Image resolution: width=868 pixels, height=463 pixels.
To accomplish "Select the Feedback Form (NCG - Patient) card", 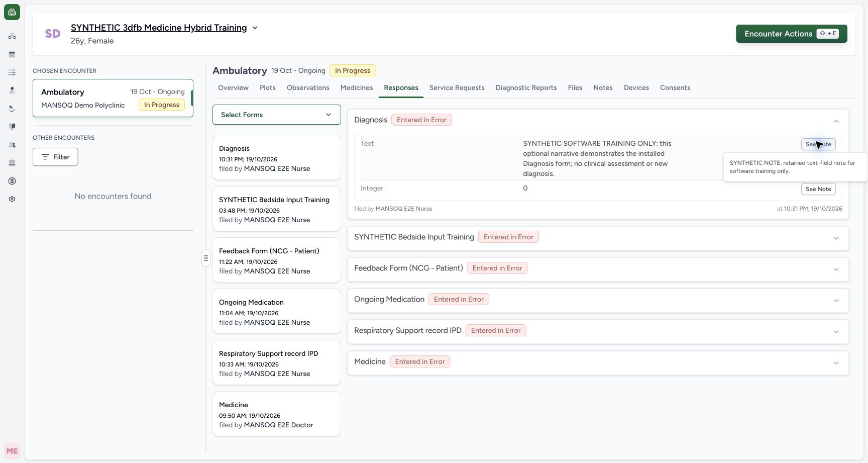I will click(x=277, y=260).
